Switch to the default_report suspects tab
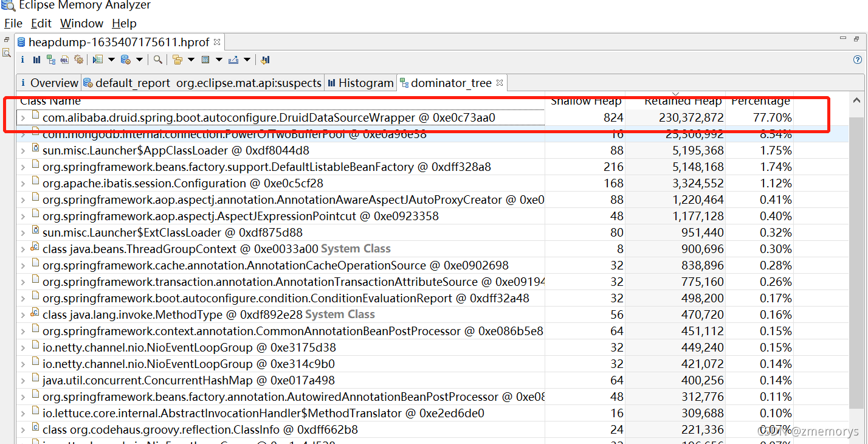The image size is (868, 444). point(202,83)
